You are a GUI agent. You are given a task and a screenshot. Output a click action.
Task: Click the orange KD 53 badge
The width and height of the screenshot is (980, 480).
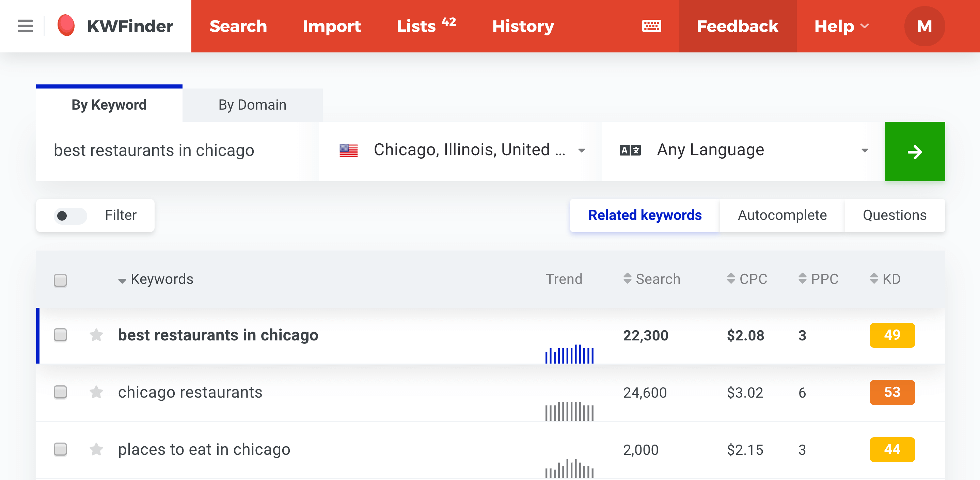coord(892,392)
